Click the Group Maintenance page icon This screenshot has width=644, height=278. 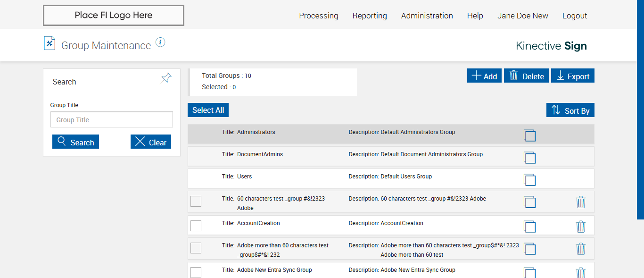50,43
